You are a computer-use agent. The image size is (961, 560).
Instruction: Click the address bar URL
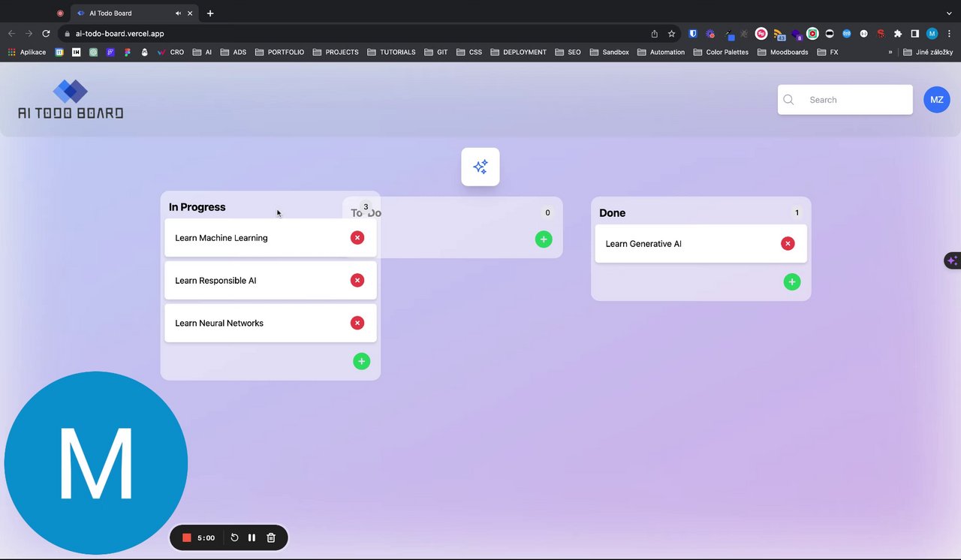pyautogui.click(x=119, y=34)
